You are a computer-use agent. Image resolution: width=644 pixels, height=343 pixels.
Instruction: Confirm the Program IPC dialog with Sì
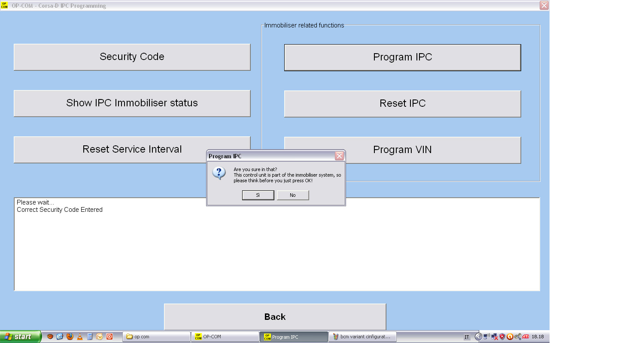tap(258, 195)
